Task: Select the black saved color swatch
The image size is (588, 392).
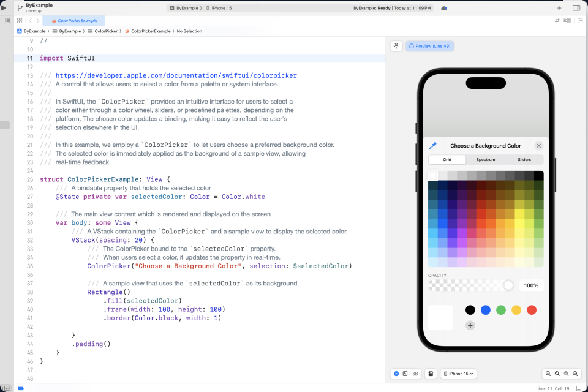Action: tap(470, 310)
